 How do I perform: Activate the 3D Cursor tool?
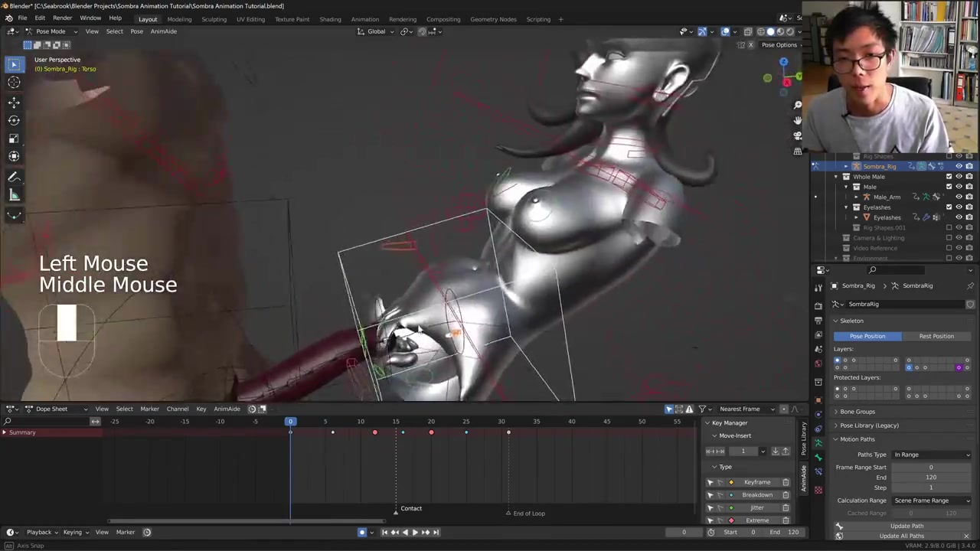[14, 83]
